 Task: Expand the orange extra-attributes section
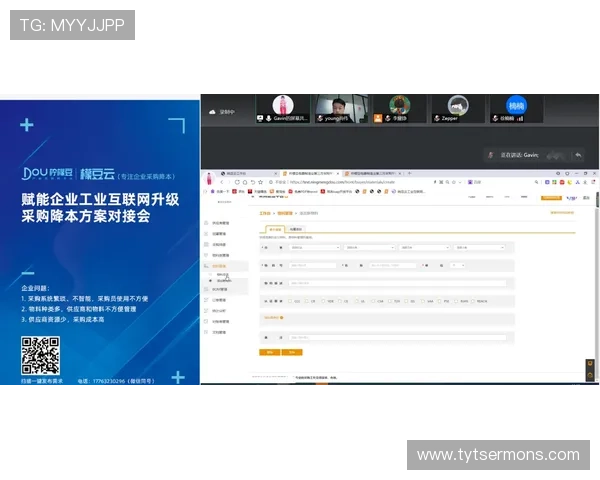click(x=274, y=318)
